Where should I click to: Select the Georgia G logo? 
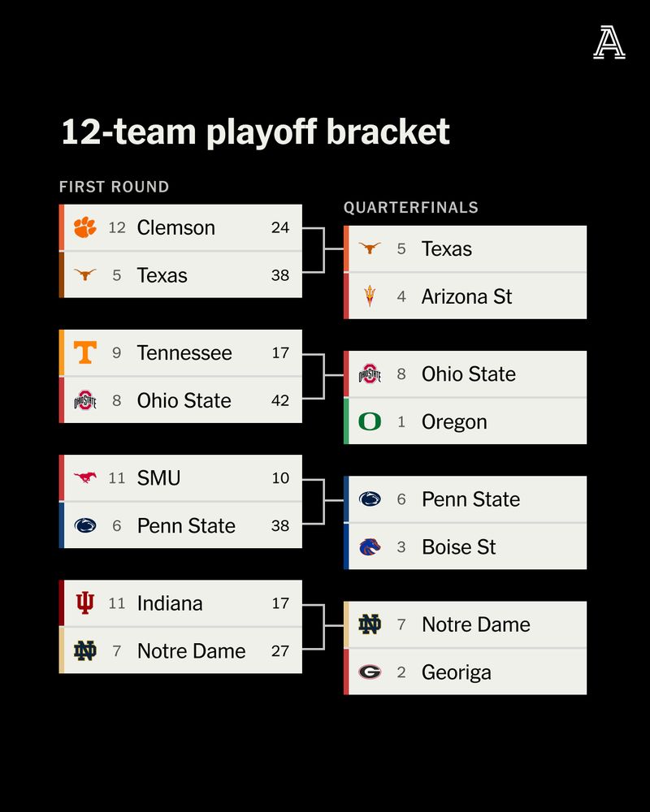click(370, 672)
